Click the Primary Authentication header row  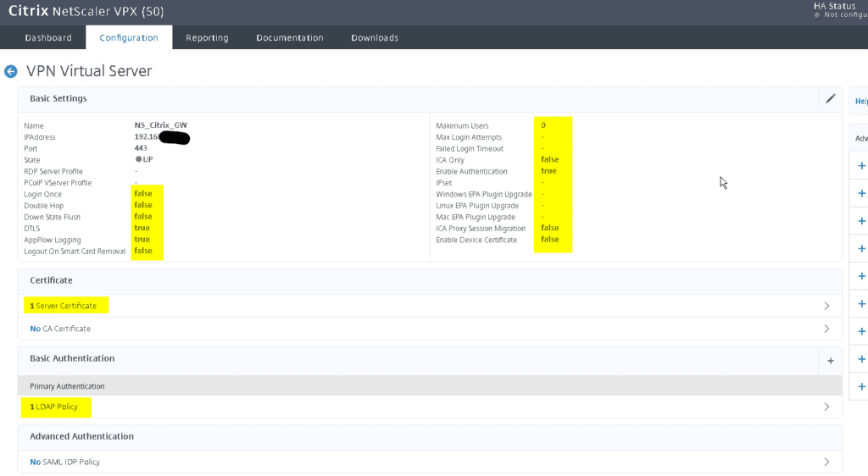click(x=430, y=386)
